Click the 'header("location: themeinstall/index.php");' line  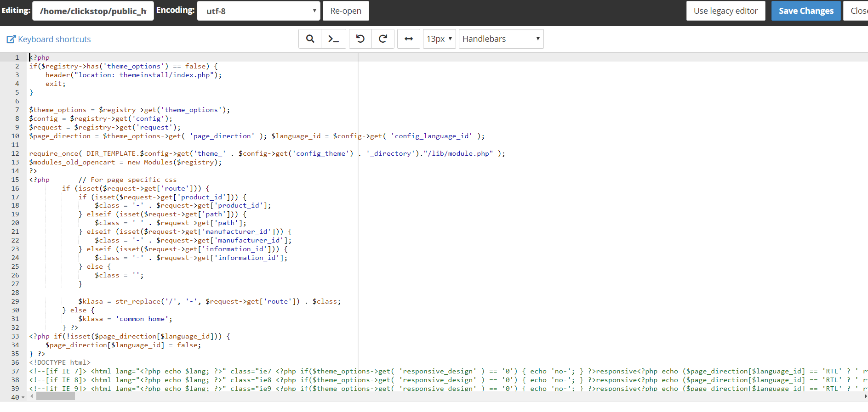tap(133, 75)
